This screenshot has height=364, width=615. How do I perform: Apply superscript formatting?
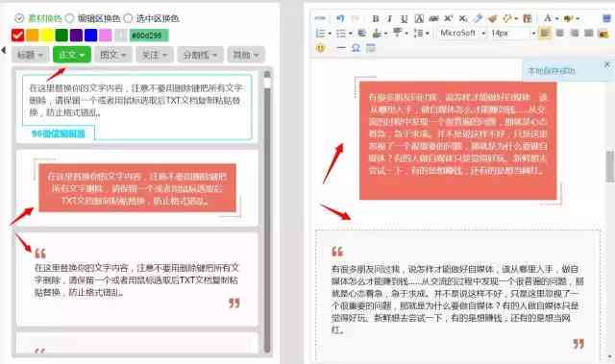[x=449, y=18]
